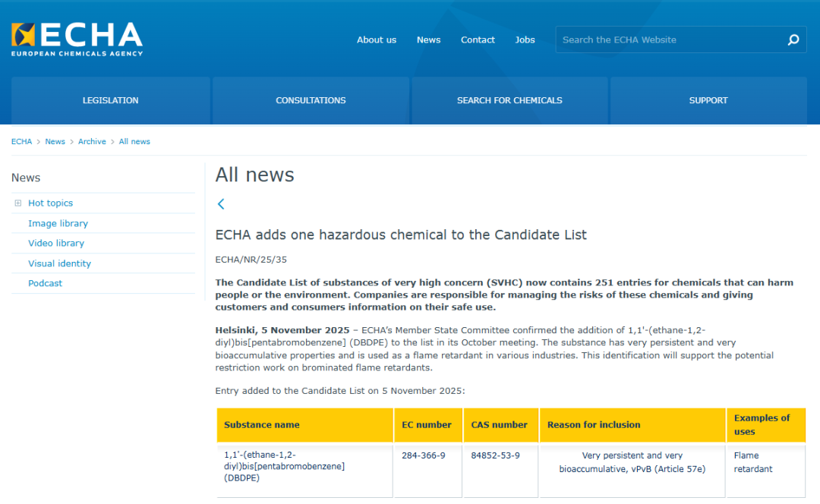The height and width of the screenshot is (504, 820).
Task: Open the Search for Chemicals tab
Action: pyautogui.click(x=509, y=100)
